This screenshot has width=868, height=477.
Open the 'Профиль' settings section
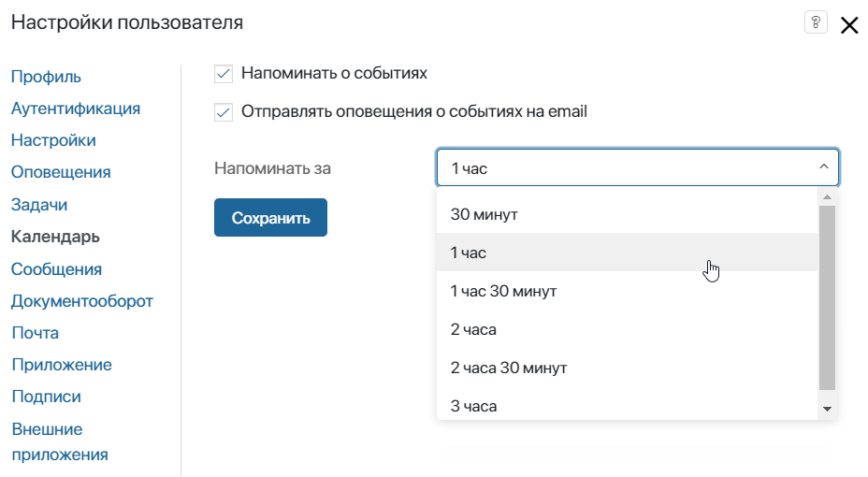(x=46, y=77)
